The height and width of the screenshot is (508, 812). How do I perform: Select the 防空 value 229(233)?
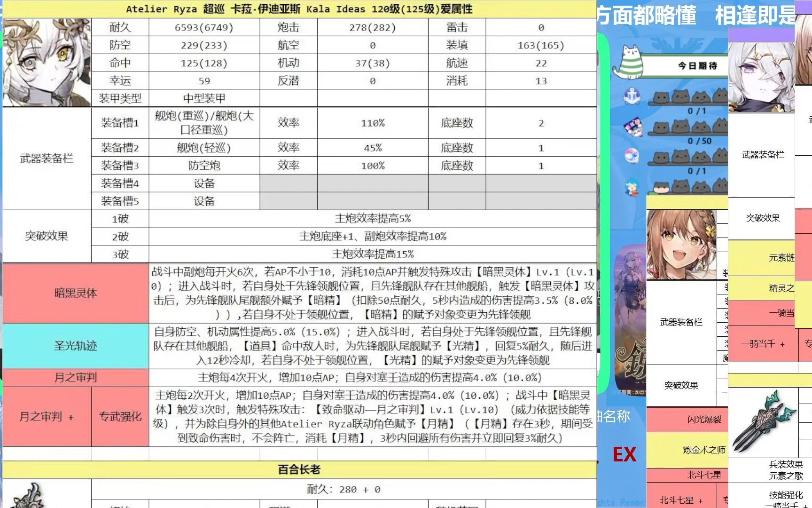click(204, 45)
